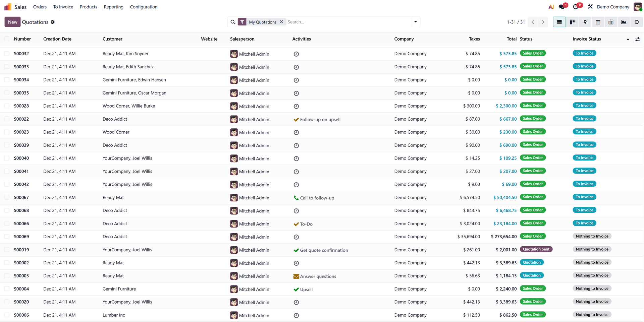Open the Pivot view
The image size is (644, 322).
611,22
